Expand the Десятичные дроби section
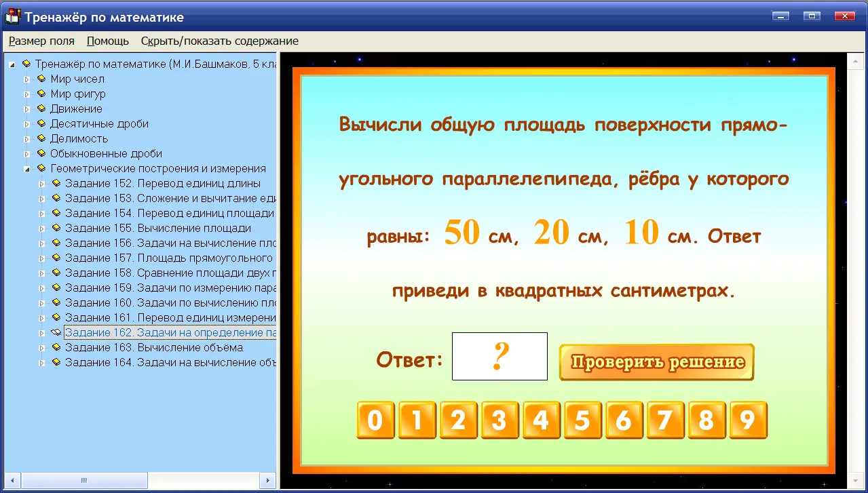 pos(27,124)
